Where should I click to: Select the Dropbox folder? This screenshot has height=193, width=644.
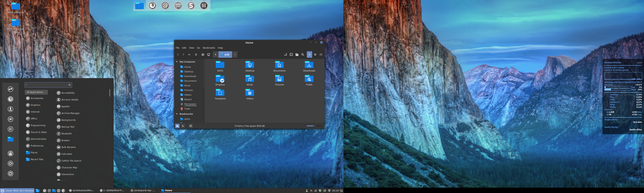click(x=220, y=80)
